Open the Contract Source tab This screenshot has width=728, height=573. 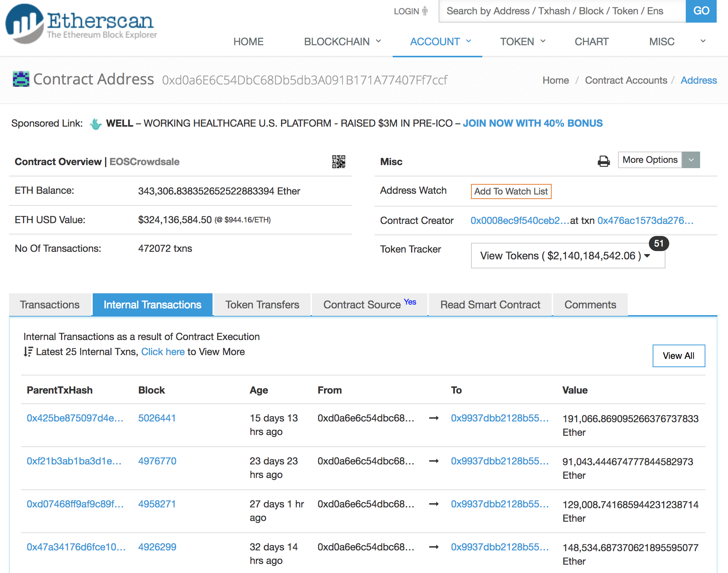click(370, 305)
